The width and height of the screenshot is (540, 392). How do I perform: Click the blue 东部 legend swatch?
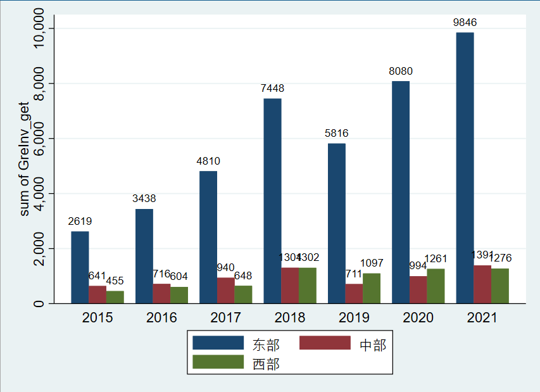(x=218, y=343)
